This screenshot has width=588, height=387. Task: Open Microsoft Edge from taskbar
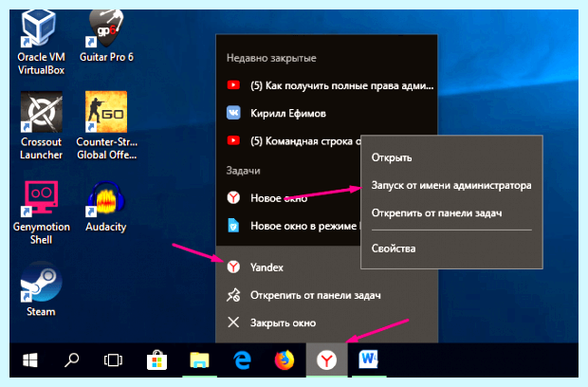tap(242, 360)
